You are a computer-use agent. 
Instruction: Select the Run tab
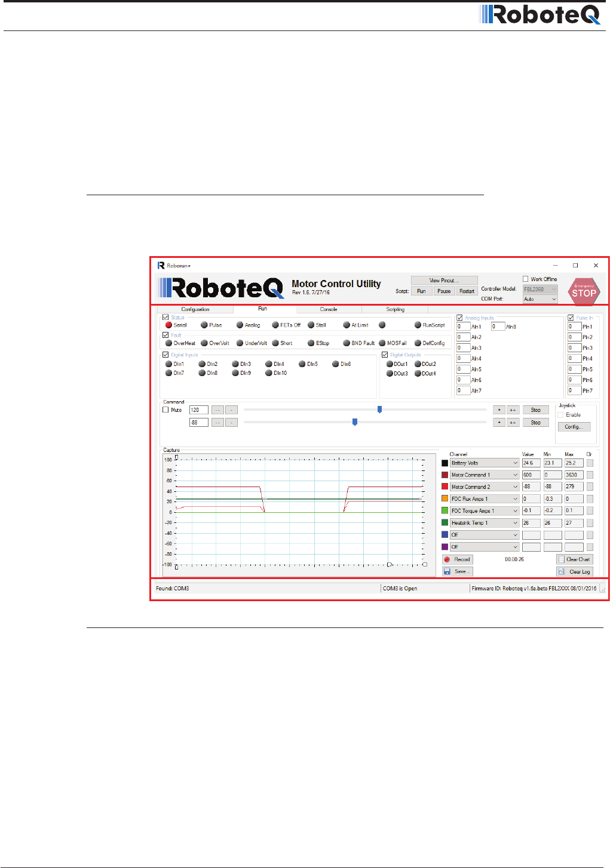pos(263,309)
